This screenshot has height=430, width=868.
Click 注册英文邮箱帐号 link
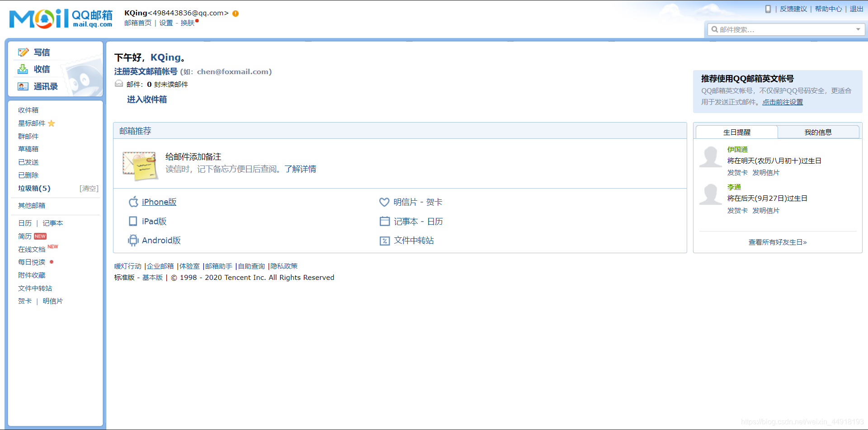(x=146, y=71)
